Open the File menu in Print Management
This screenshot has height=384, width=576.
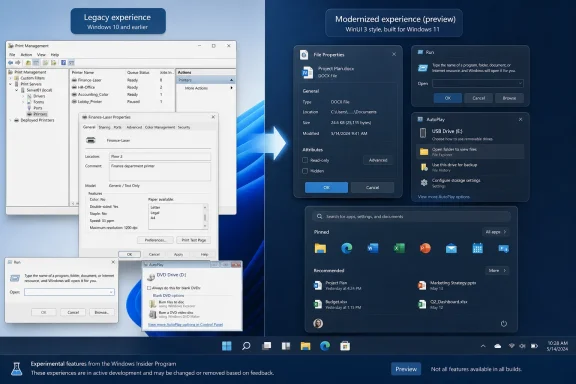pos(12,55)
